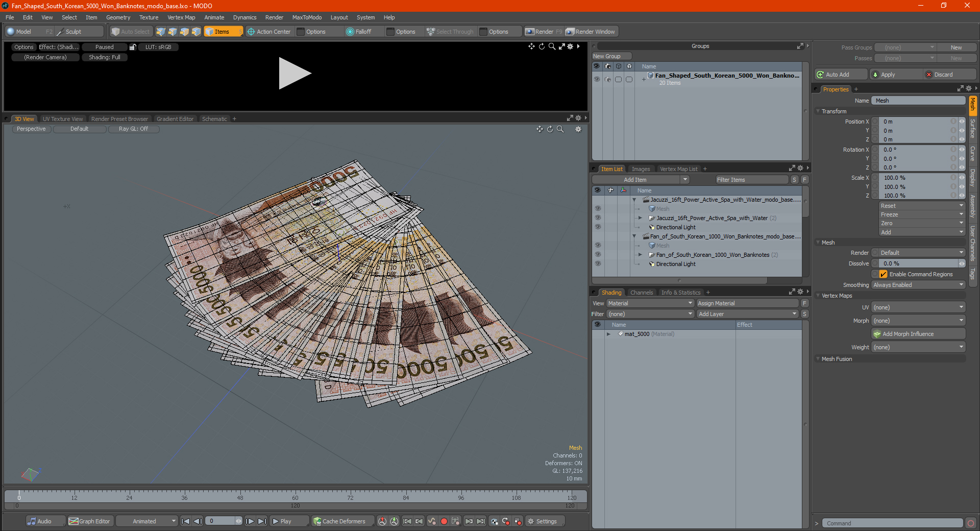This screenshot has height=531, width=980.
Task: Select Materials selection mode icon
Action: [x=197, y=32]
